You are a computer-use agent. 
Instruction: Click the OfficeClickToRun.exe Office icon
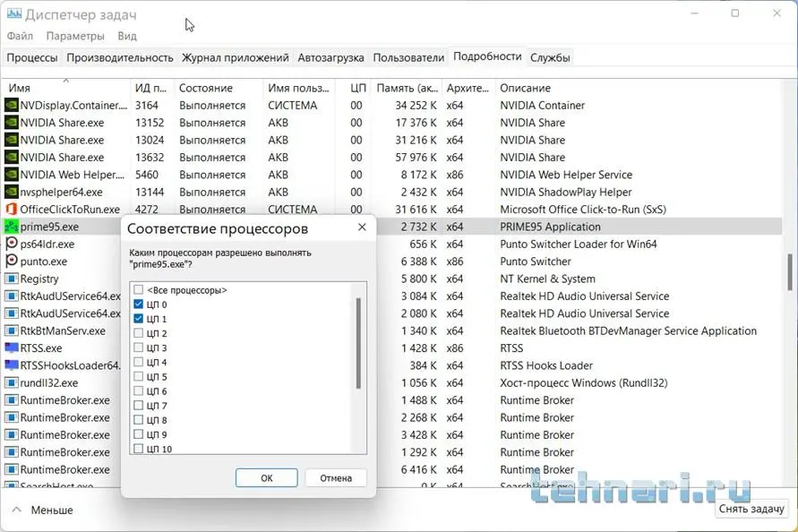pos(12,210)
